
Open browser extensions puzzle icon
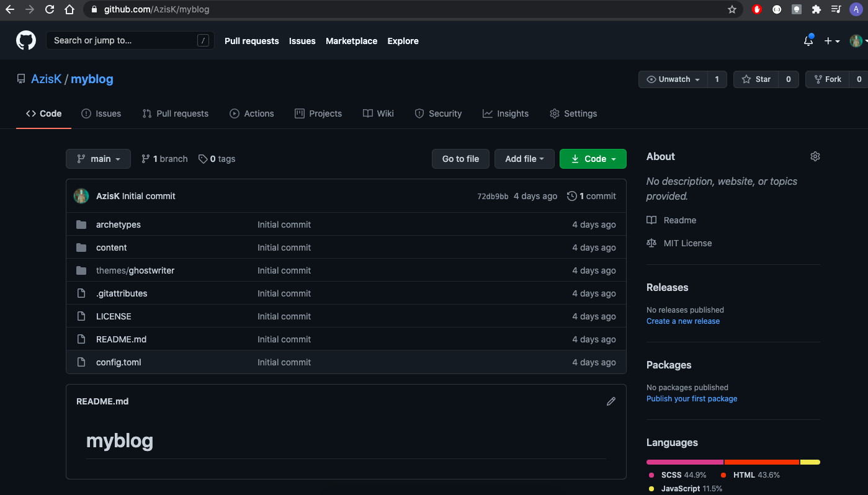817,9
